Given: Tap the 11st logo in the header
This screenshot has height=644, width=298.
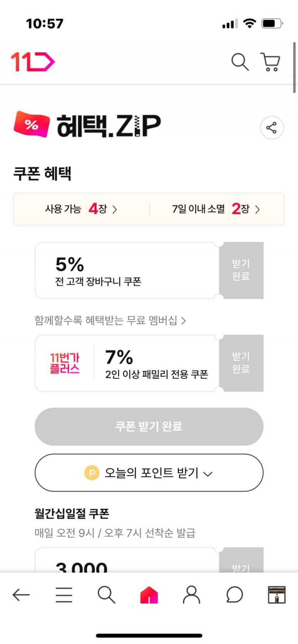Looking at the screenshot, I should point(33,62).
